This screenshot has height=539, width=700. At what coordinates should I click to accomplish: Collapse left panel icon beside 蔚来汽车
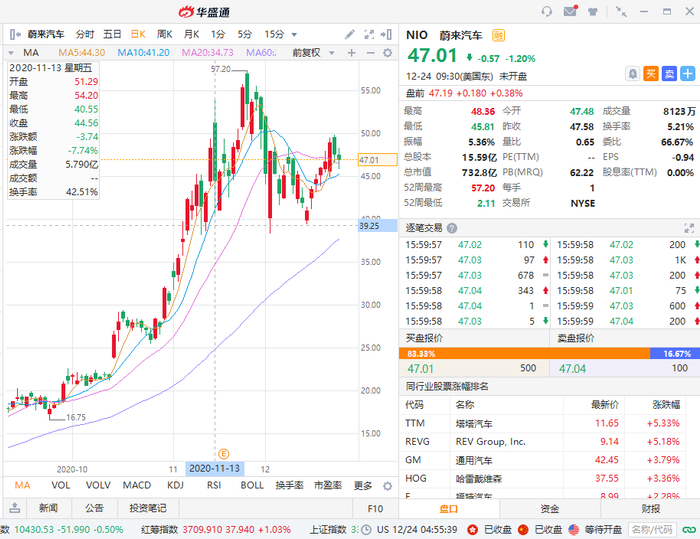[x=15, y=34]
